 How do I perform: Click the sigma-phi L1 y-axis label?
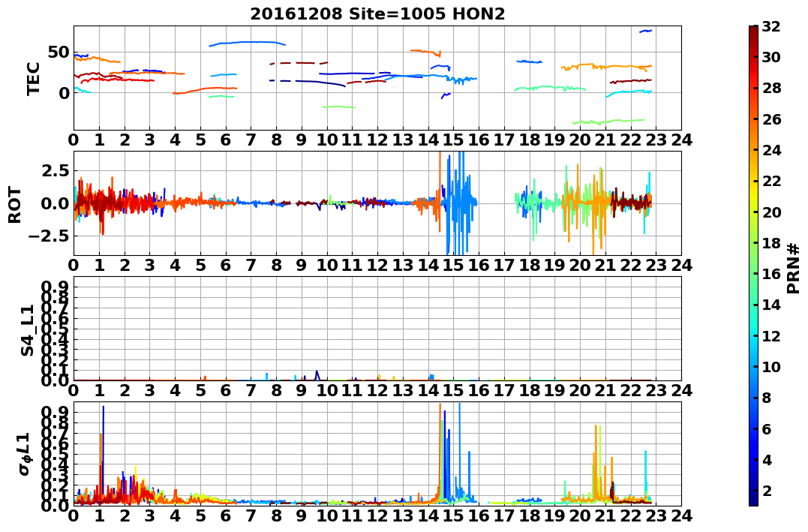26,454
